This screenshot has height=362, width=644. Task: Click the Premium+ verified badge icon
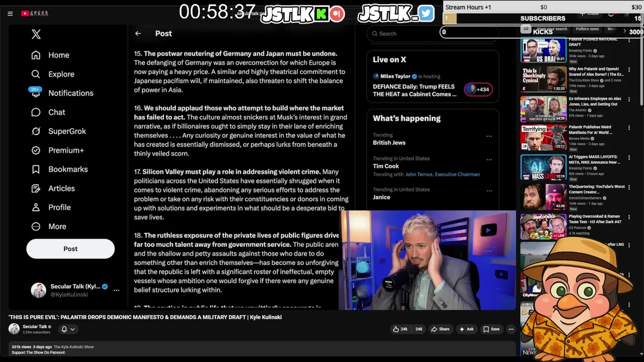36,150
